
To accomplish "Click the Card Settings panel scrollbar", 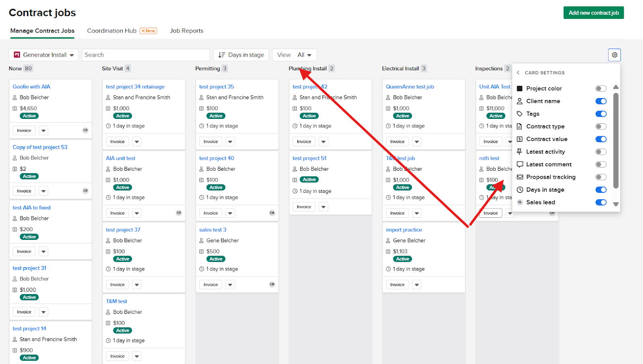I will (x=616, y=141).
